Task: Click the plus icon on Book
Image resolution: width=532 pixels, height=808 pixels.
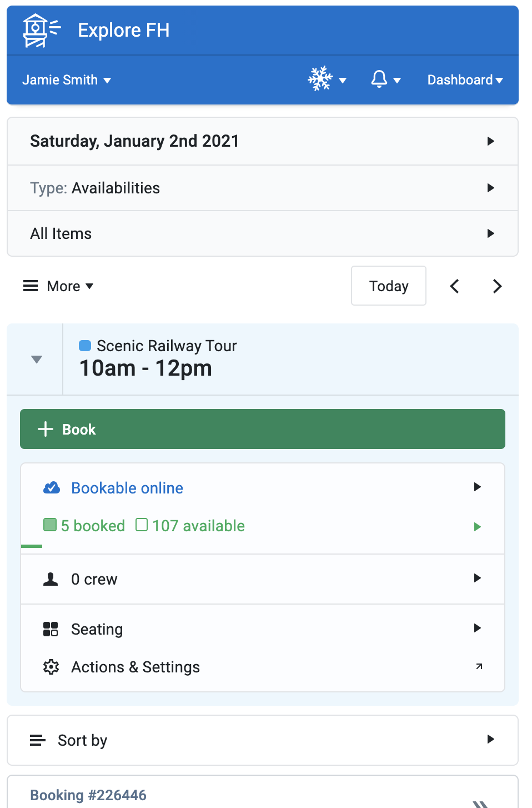Action: (x=45, y=429)
